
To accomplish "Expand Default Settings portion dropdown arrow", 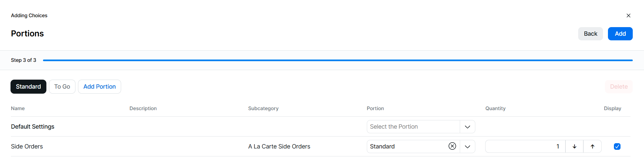I will tap(467, 127).
